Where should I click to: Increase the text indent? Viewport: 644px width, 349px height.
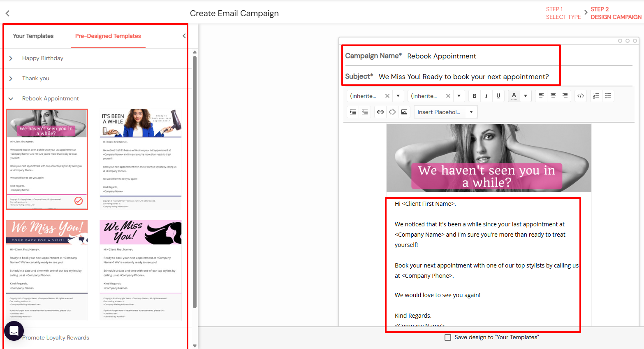pyautogui.click(x=352, y=112)
